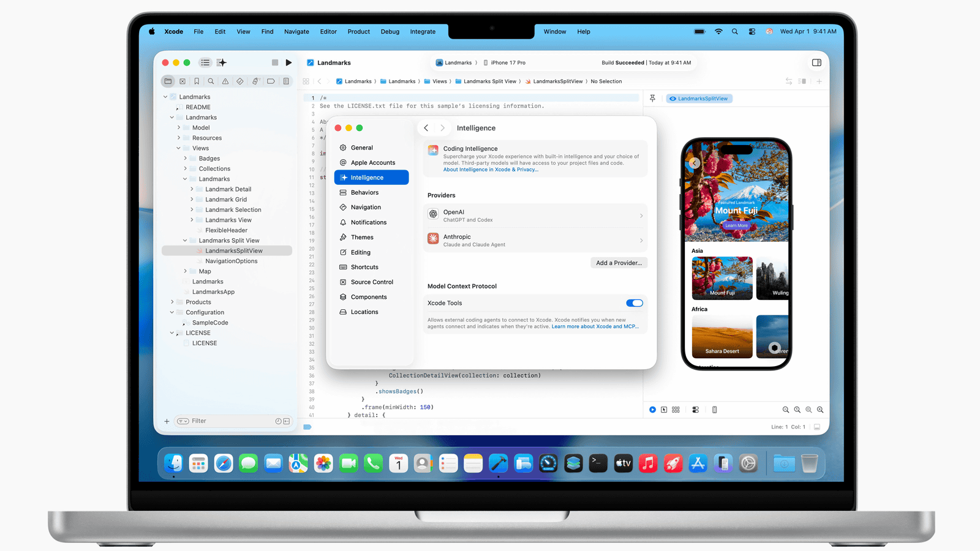Expand the Landmark Detail folder
The height and width of the screenshot is (551, 980).
click(192, 189)
